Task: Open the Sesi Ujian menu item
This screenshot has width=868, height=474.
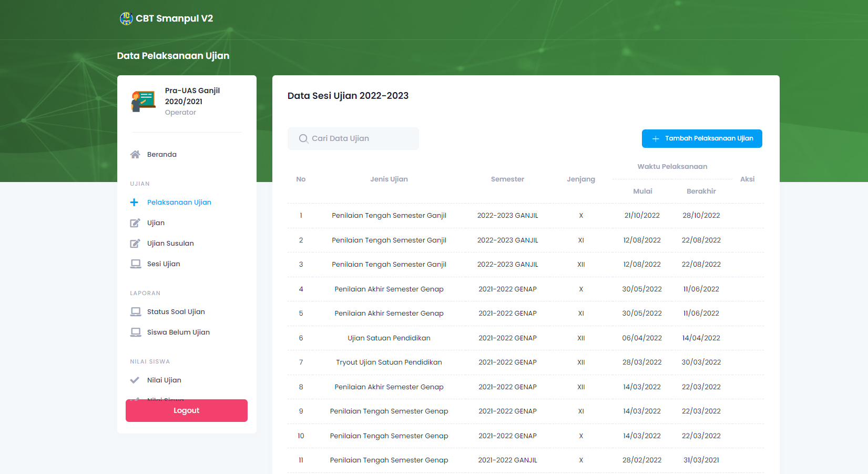Action: pyautogui.click(x=164, y=264)
